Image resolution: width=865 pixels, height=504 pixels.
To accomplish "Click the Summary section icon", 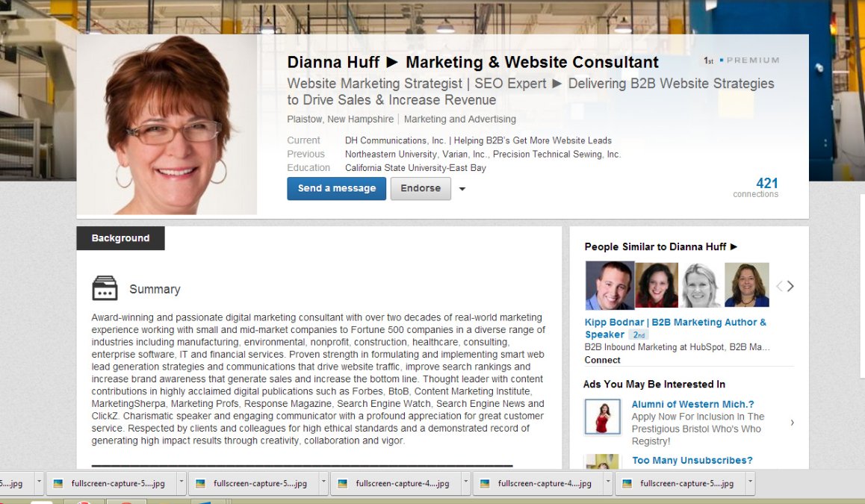I will (105, 288).
